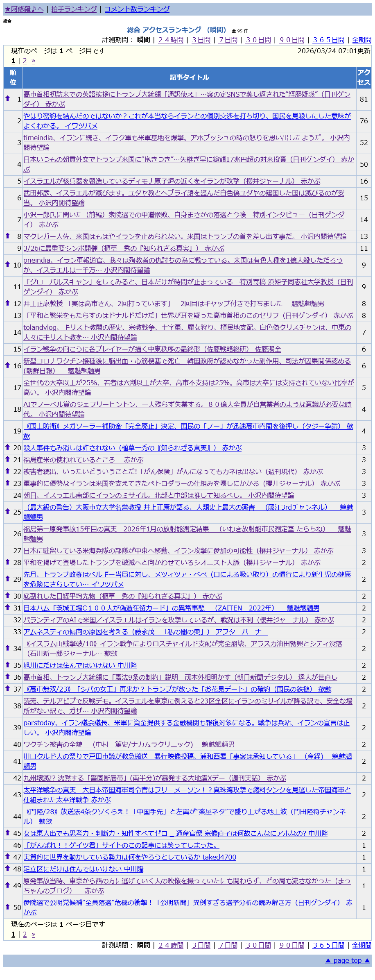This screenshot has width=375, height=980.
Task: Click the up-arrow icon beside rank 1
Action: [7, 98]
